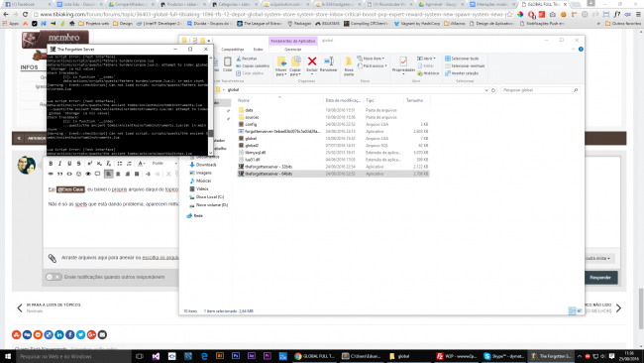Viewport: 644px width, 363px height.
Task: Click the Explorer address bar refresh icon
Action: [x=493, y=90]
